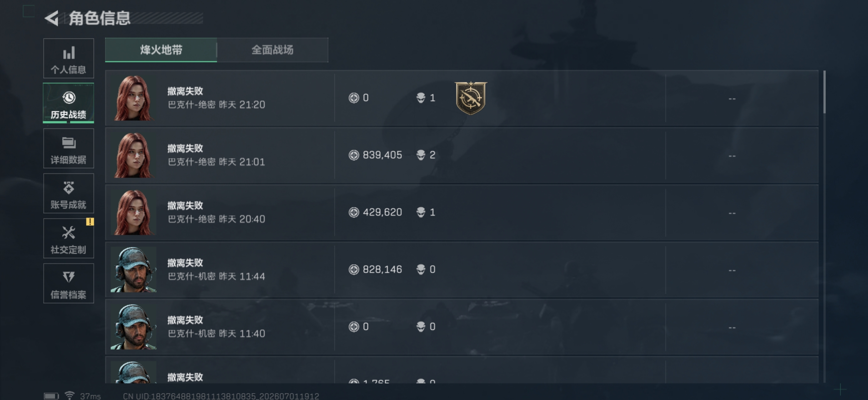Click the Wi-Fi signal status icon

tap(69, 396)
